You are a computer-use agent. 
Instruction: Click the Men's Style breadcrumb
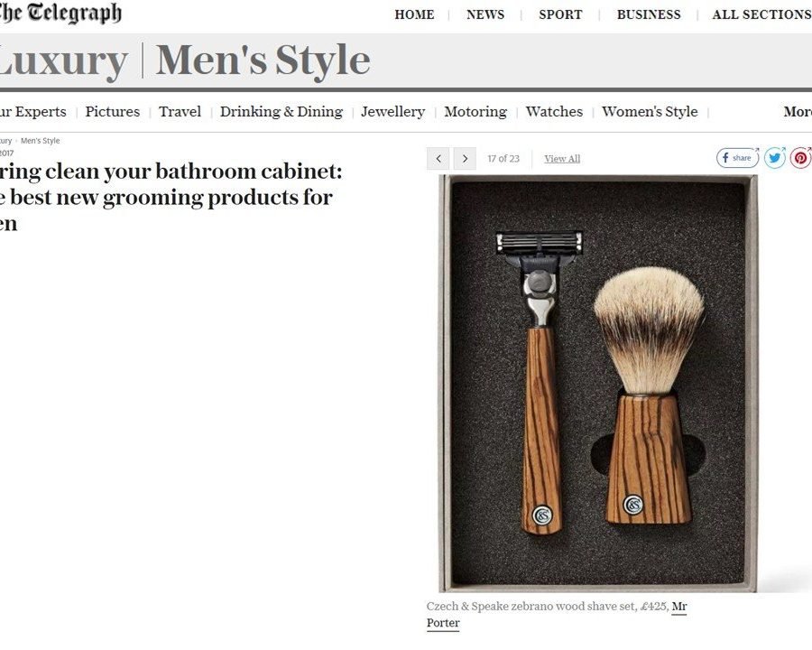tap(40, 141)
